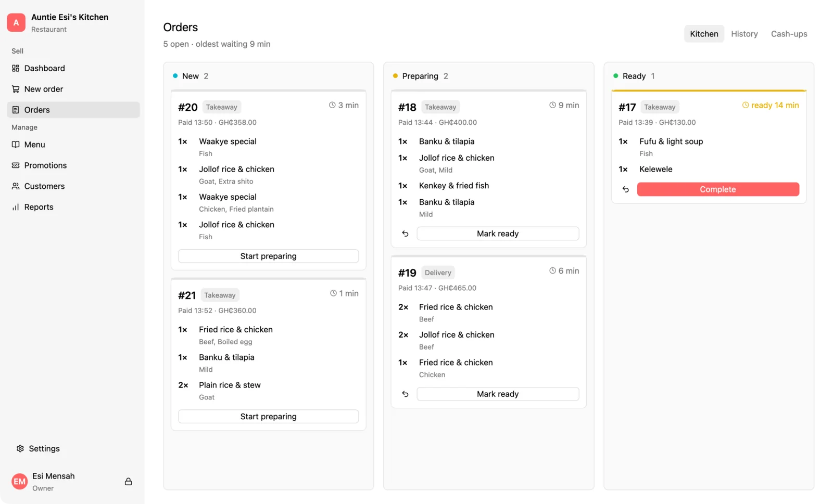Click Kenkey & fried fish in order #18
This screenshot has width=833, height=504.
[x=454, y=186]
